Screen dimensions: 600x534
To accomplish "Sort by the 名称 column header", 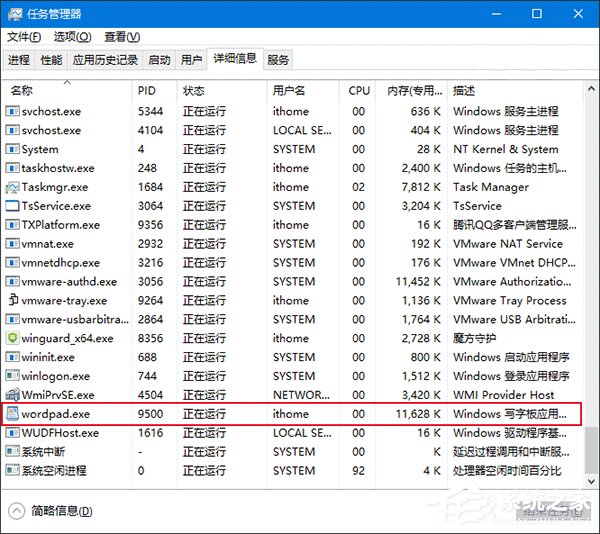I will point(67,91).
